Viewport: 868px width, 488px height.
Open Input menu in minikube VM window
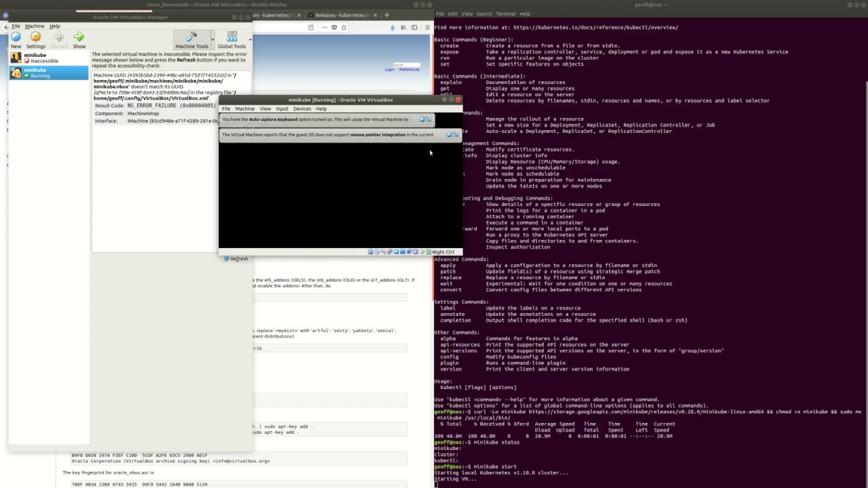click(282, 108)
